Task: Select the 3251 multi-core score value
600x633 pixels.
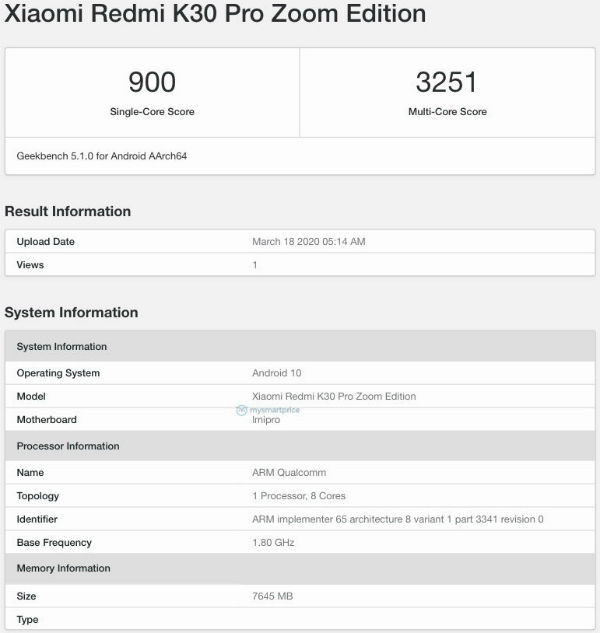Action: (447, 82)
